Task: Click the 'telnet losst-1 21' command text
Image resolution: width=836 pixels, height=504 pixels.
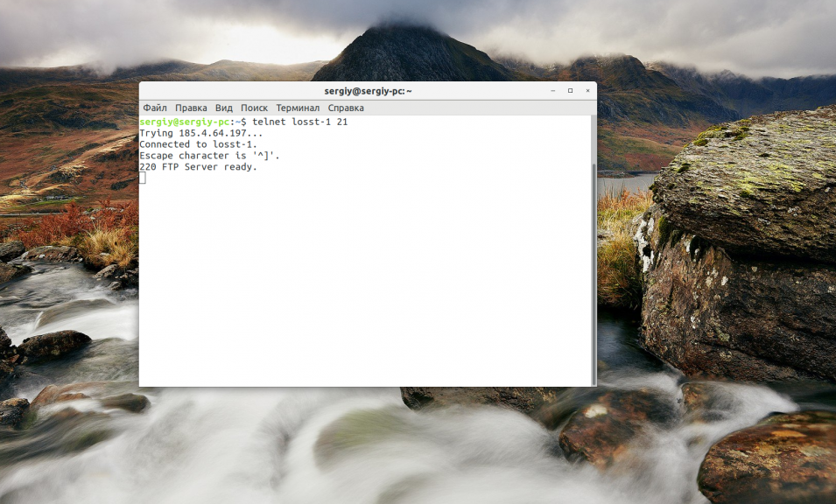Action: pyautogui.click(x=299, y=122)
